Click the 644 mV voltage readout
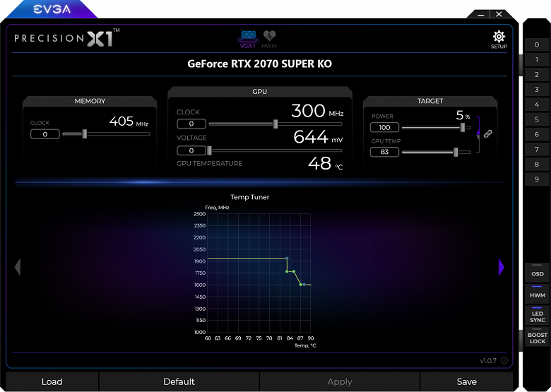551x392 pixels. 318,137
